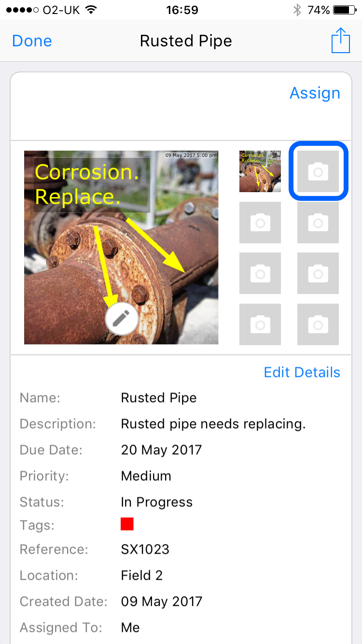
Task: Tap the Reference value SX1023
Action: [145, 549]
